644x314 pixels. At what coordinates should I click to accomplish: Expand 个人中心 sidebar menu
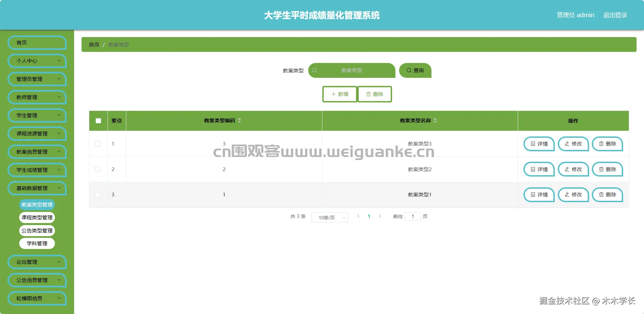pos(37,61)
